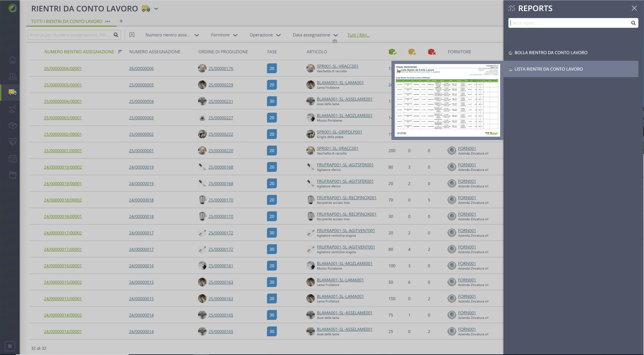Viewport: 644px width, 355px height.
Task: Open the box package sidebar icon
Action: [x=13, y=125]
